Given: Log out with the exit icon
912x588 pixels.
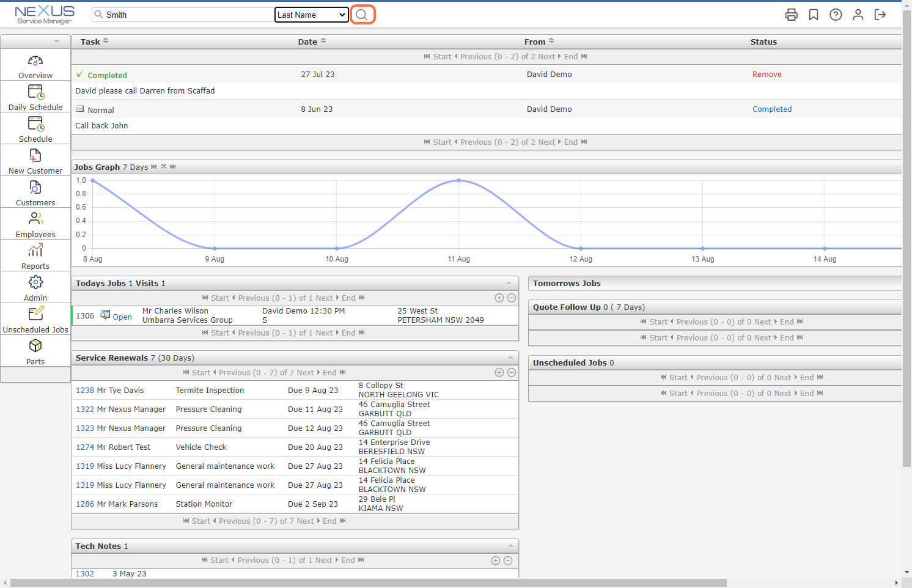Looking at the screenshot, I should click(880, 14).
